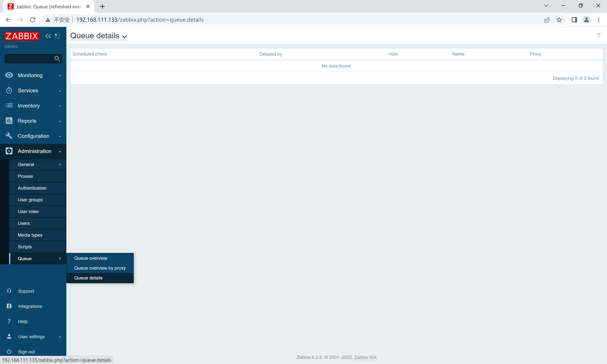Viewport: 607px width, 364px height.
Task: Click the Scheduled check column header
Action: [x=90, y=54]
